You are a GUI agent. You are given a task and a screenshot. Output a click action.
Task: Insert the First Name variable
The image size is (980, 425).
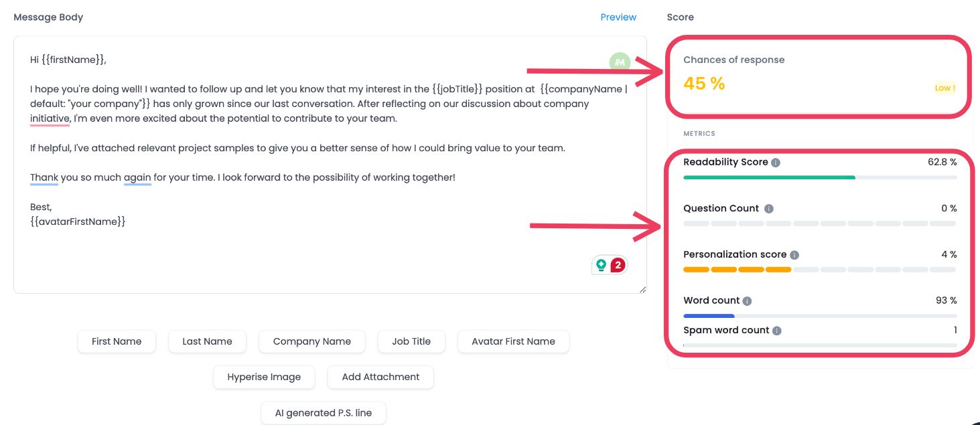117,341
